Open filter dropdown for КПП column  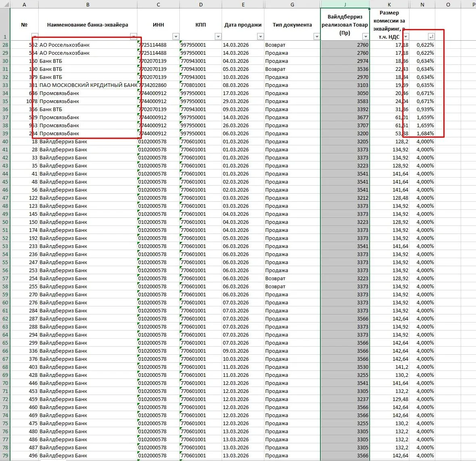[x=218, y=36]
